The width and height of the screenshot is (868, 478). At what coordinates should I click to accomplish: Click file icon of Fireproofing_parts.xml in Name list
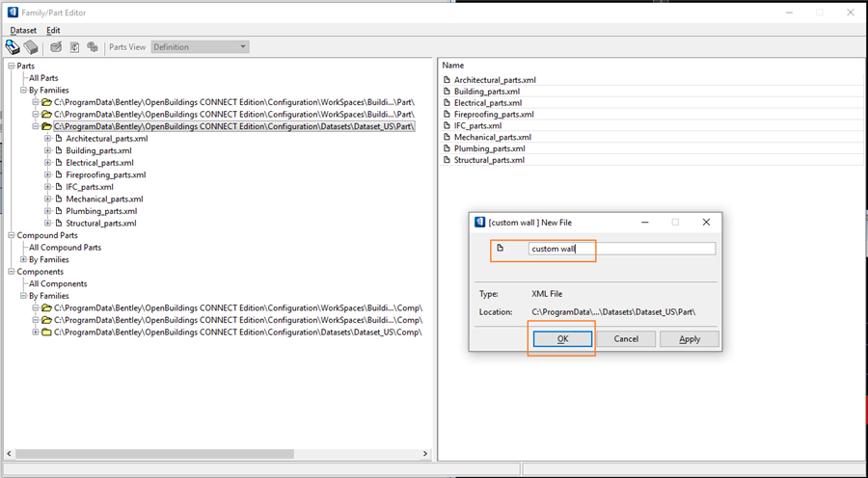coord(448,114)
